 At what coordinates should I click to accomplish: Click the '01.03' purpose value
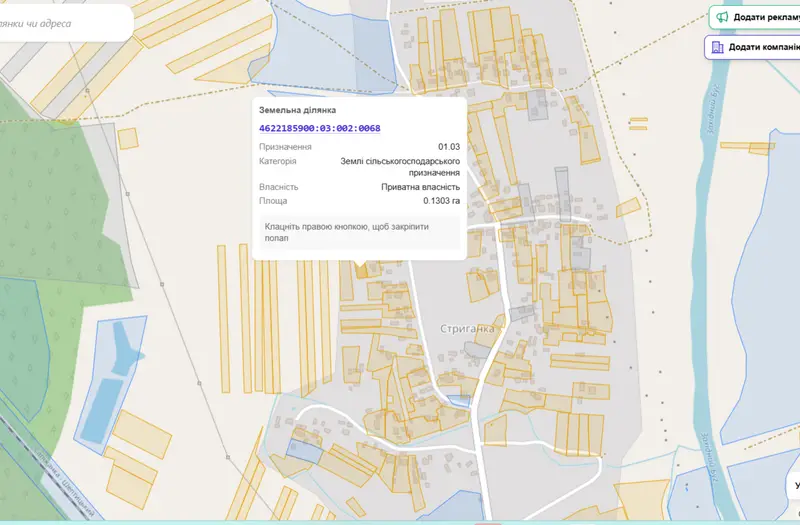(x=449, y=147)
